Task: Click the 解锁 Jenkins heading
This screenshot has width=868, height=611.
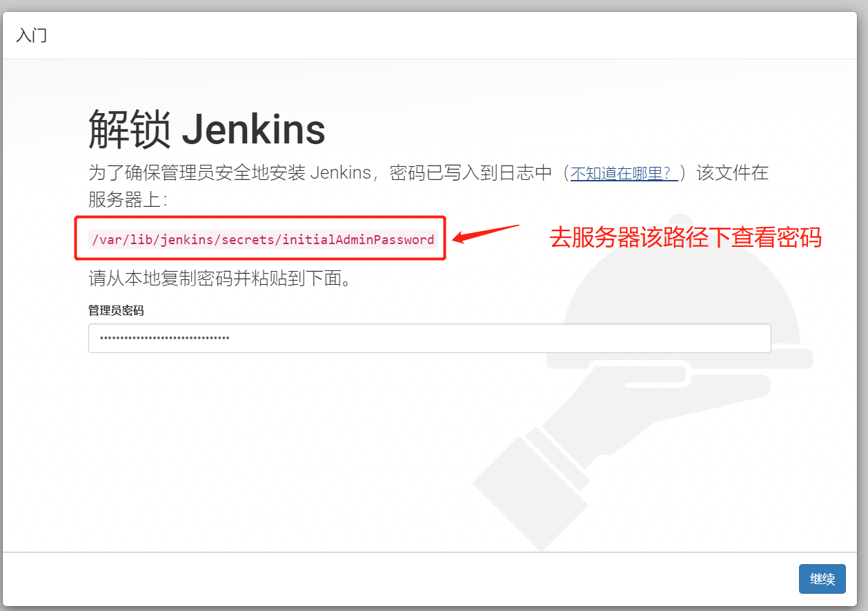Action: [206, 129]
